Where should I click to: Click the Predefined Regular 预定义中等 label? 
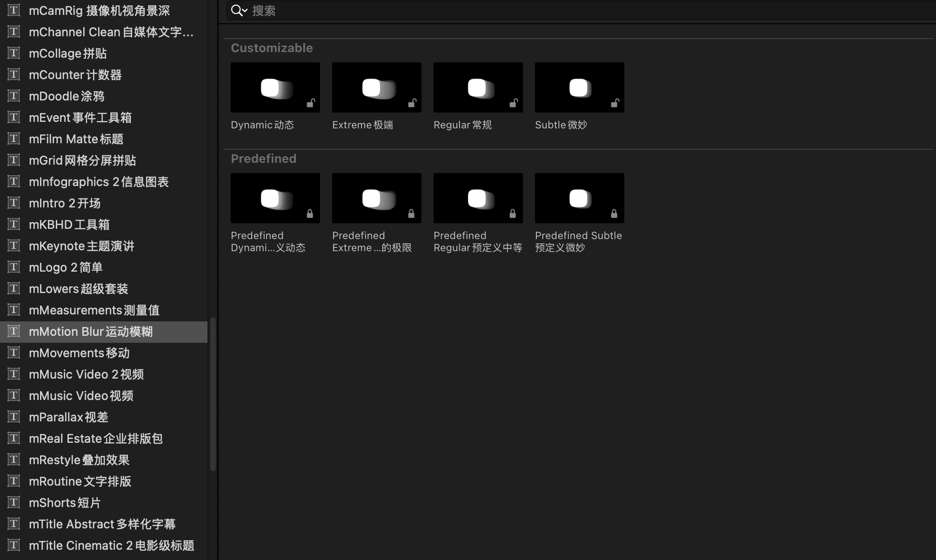(x=478, y=241)
